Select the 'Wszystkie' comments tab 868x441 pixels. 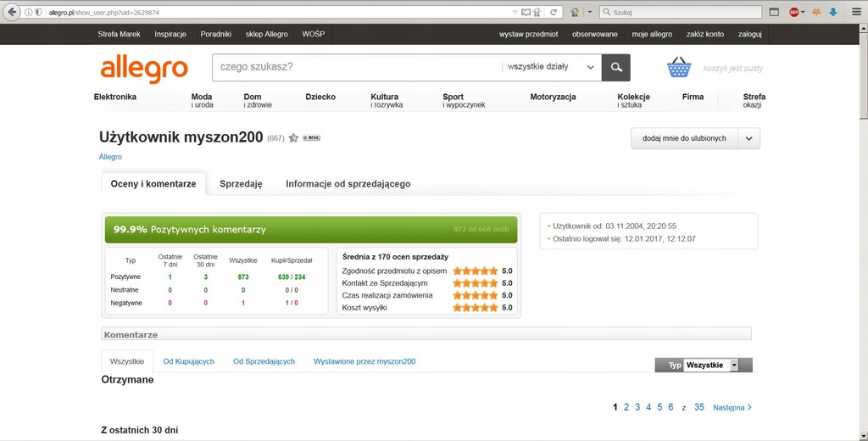pyautogui.click(x=127, y=361)
